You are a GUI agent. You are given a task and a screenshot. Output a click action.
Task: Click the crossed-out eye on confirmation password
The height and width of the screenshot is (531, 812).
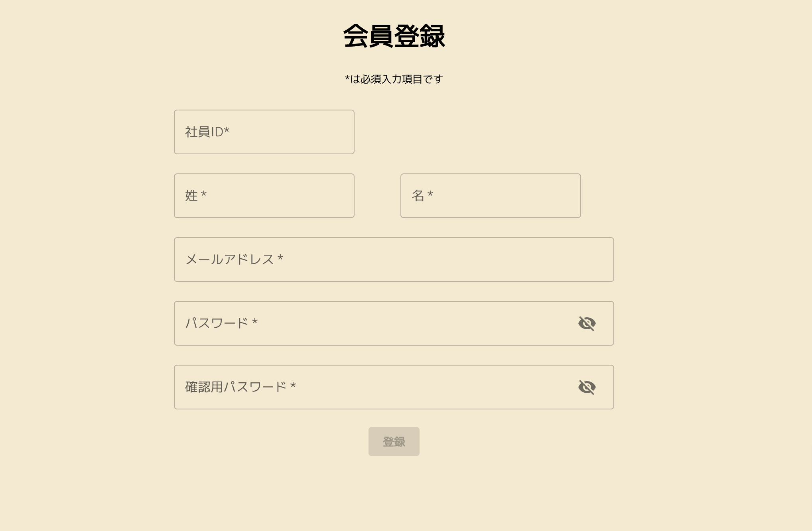[x=588, y=387]
